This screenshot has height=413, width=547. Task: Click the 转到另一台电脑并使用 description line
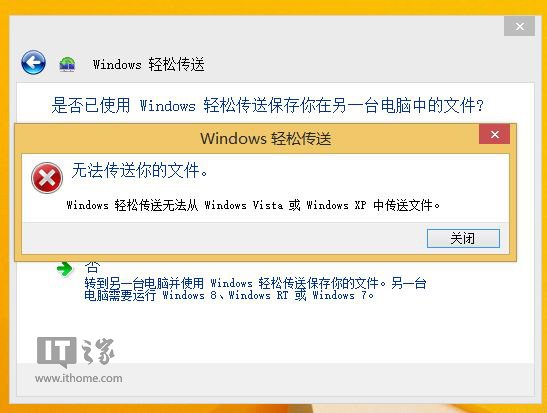point(255,283)
